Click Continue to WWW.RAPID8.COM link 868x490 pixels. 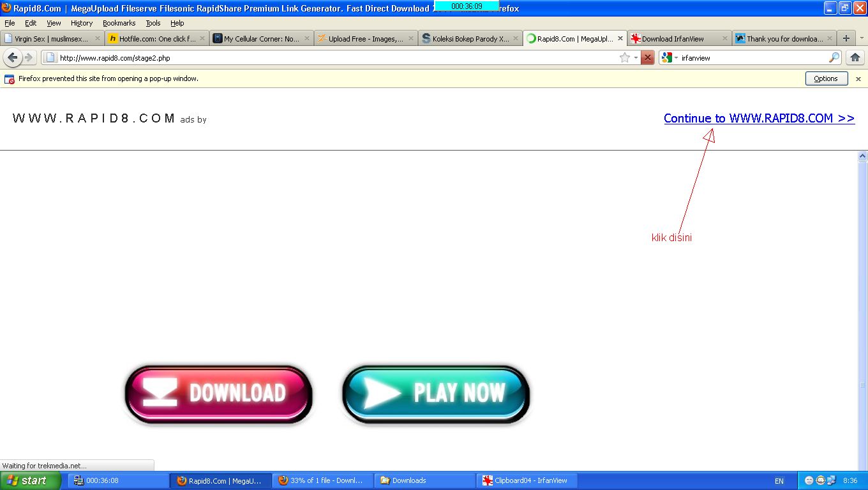(x=759, y=118)
